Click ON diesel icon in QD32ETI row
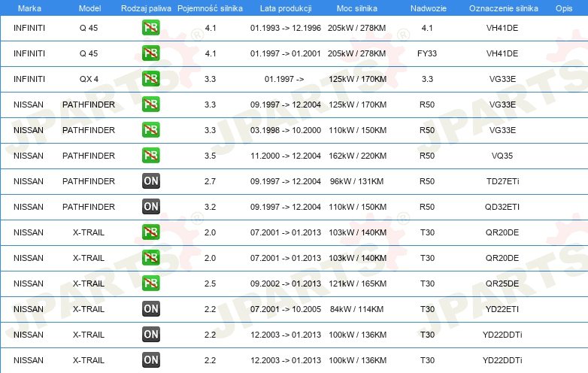 click(150, 207)
